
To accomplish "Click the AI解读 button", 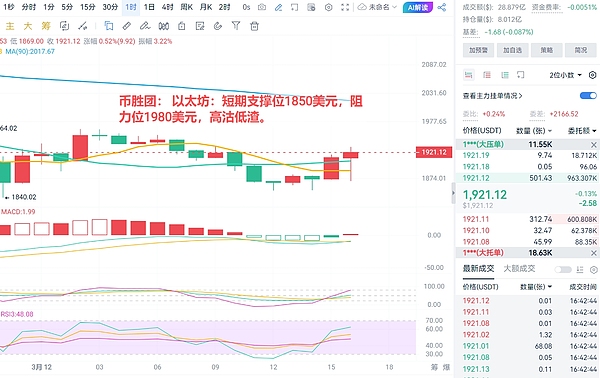I will [418, 7].
